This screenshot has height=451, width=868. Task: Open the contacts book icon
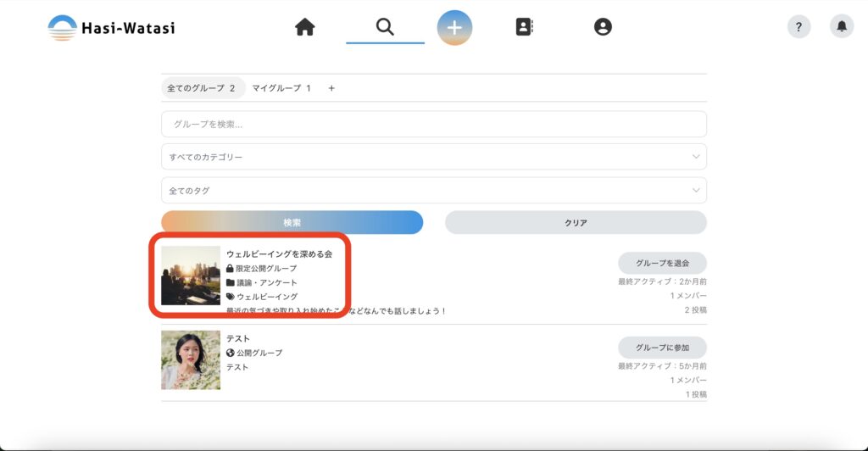pyautogui.click(x=525, y=27)
